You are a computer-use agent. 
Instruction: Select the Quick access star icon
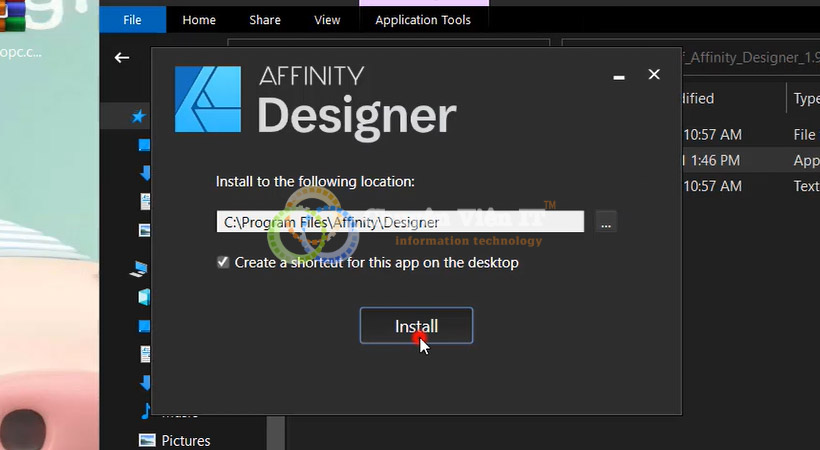139,117
